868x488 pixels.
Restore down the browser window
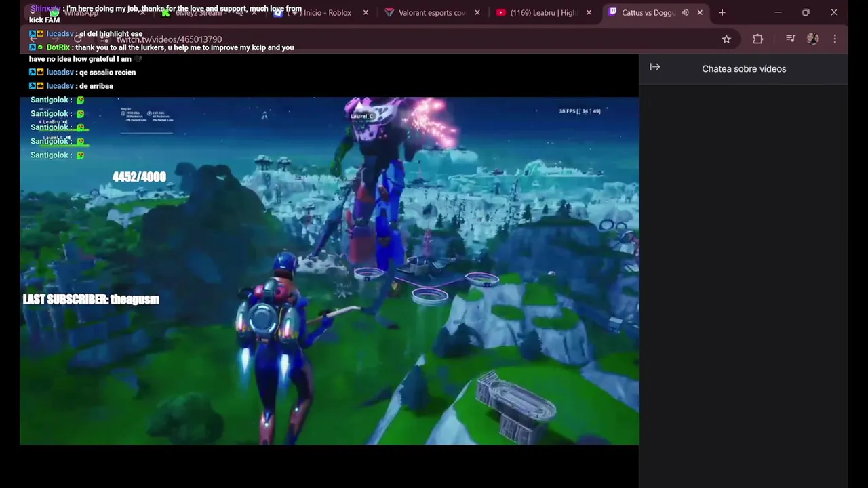[x=806, y=13]
